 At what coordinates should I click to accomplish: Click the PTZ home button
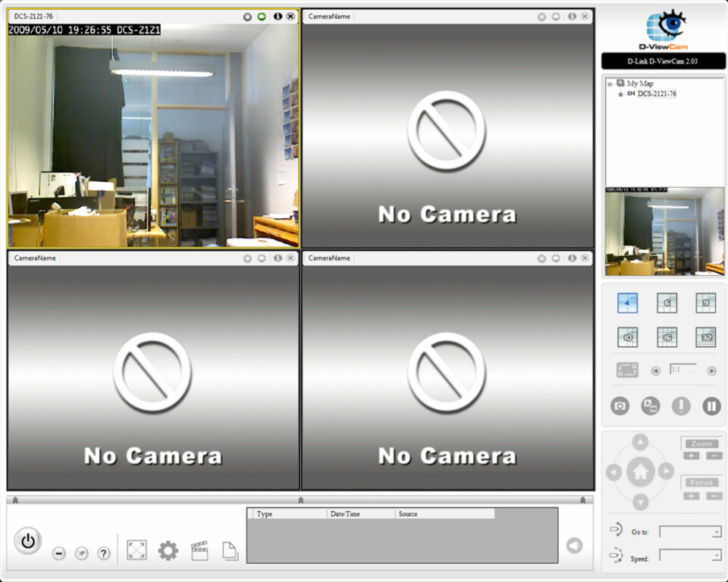[640, 472]
